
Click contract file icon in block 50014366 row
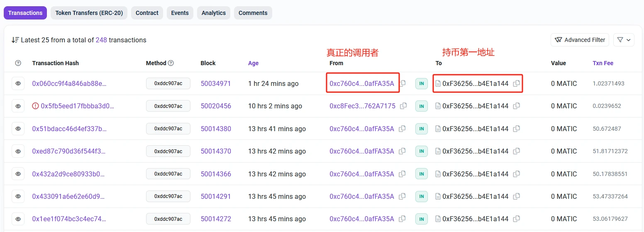click(438, 174)
